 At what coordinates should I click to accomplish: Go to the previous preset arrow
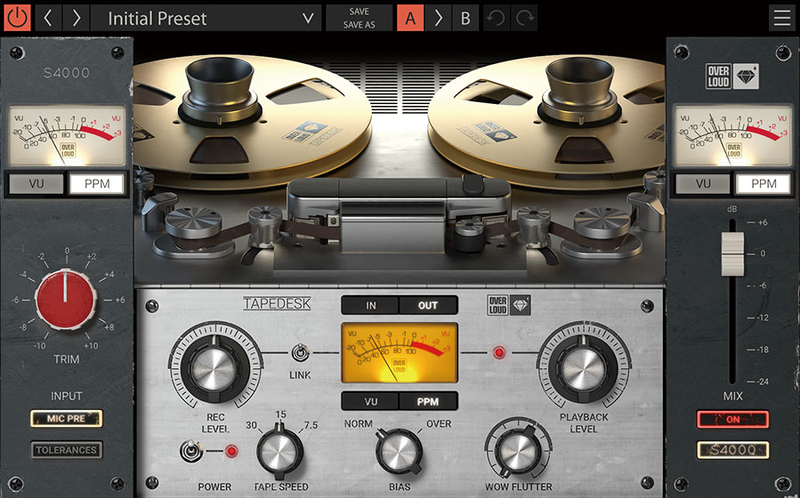[48, 18]
